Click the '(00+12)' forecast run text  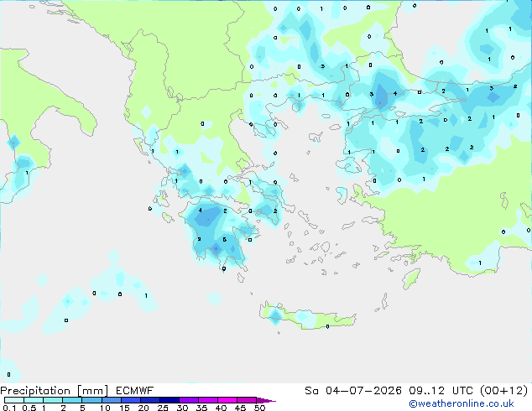tap(504, 391)
